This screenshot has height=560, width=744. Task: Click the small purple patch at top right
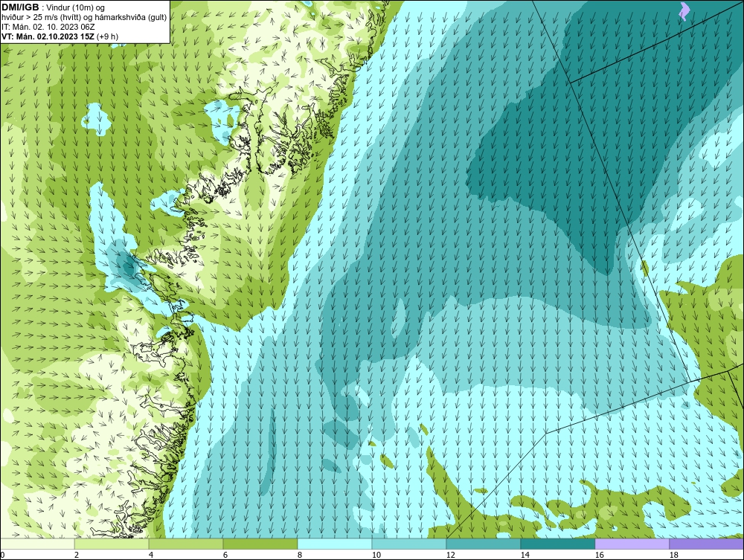point(684,11)
